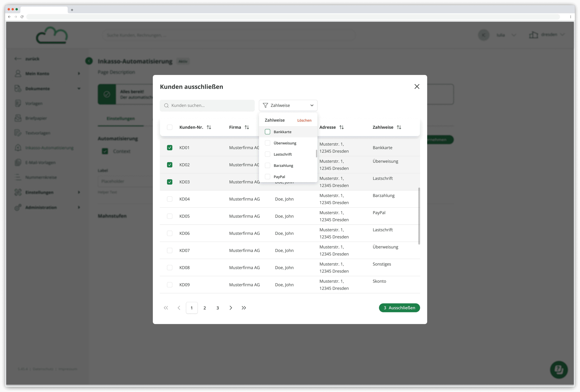Image resolution: width=580 pixels, height=392 pixels.
Task: Check the Bankkarte filter option
Action: pyautogui.click(x=267, y=132)
